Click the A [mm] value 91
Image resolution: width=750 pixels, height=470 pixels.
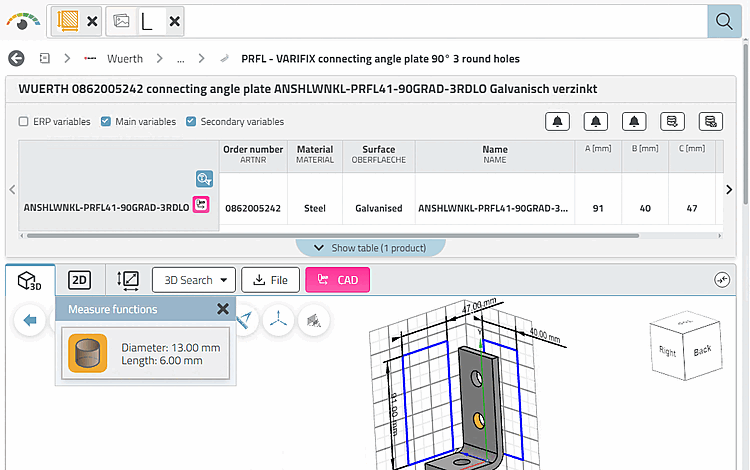click(x=598, y=208)
